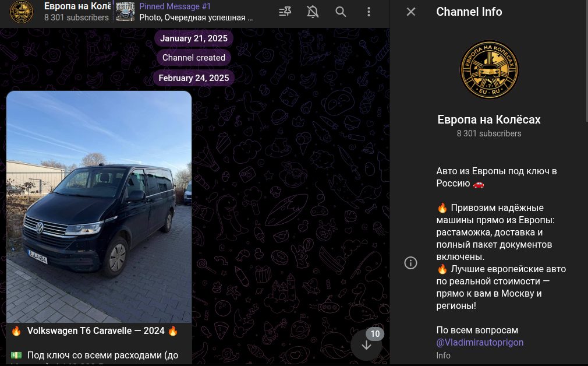Screen dimensions: 588x366
Task: Click '8 301 subscribers' in Channel Info panel
Action: click(488, 133)
